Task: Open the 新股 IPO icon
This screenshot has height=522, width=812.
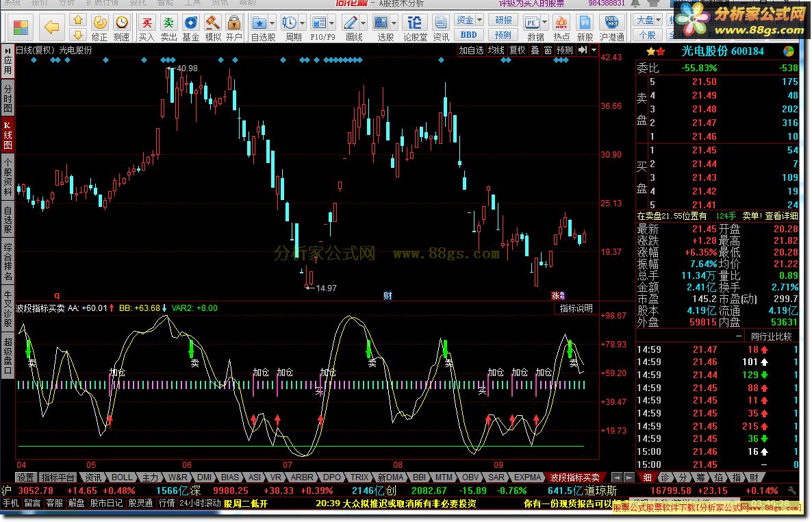Action: [x=585, y=28]
